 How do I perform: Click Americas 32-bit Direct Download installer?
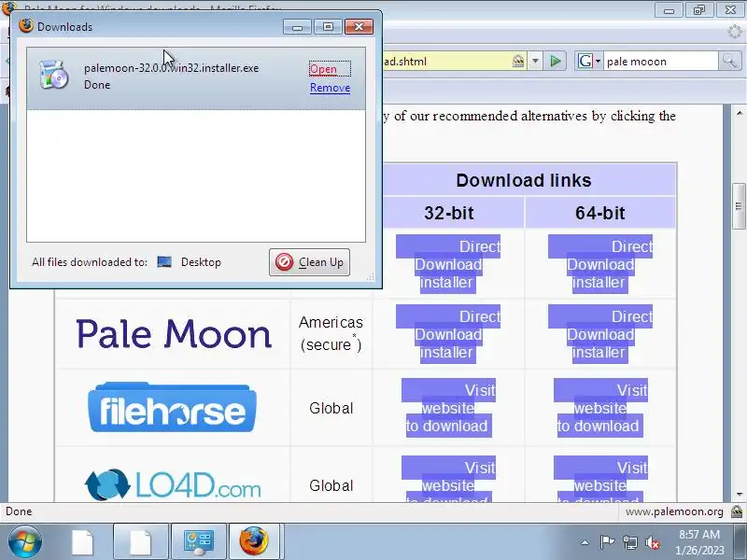coord(448,334)
